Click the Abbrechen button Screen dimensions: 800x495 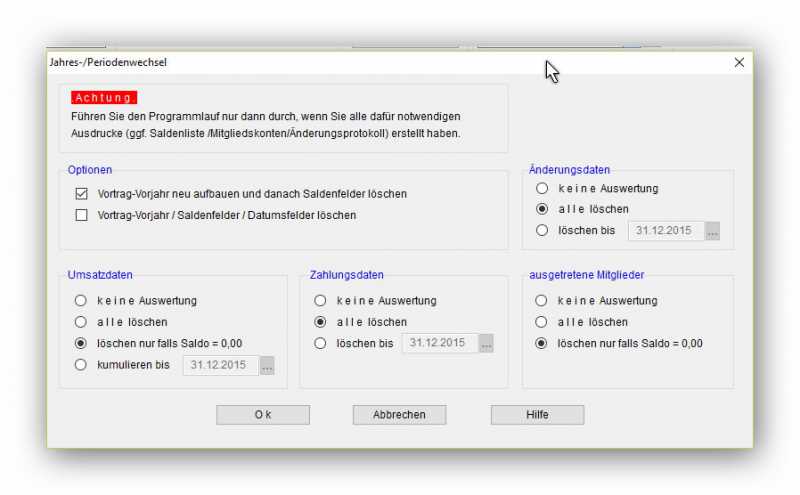399,414
